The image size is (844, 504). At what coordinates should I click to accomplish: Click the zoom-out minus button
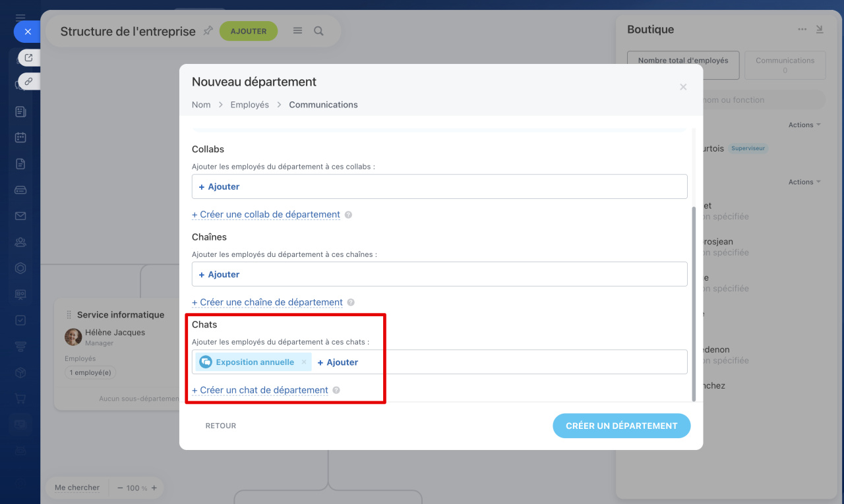click(x=120, y=488)
